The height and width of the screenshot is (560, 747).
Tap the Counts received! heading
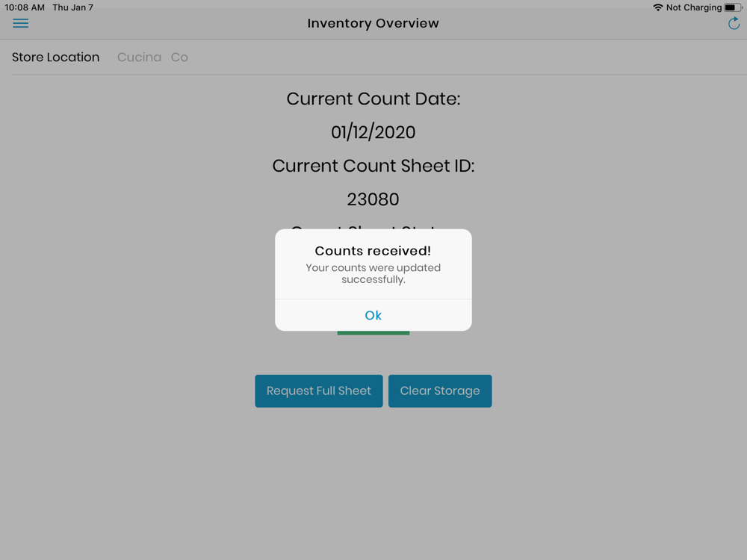click(x=373, y=251)
